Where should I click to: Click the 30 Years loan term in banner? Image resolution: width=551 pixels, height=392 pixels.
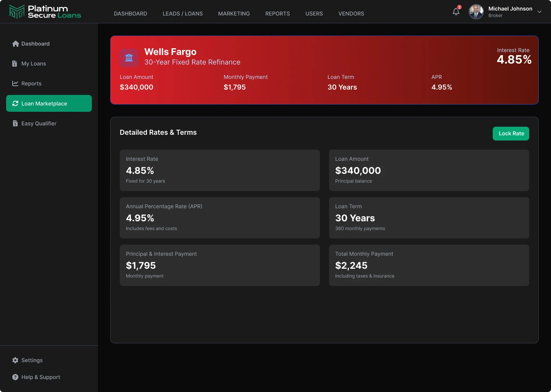(x=342, y=87)
